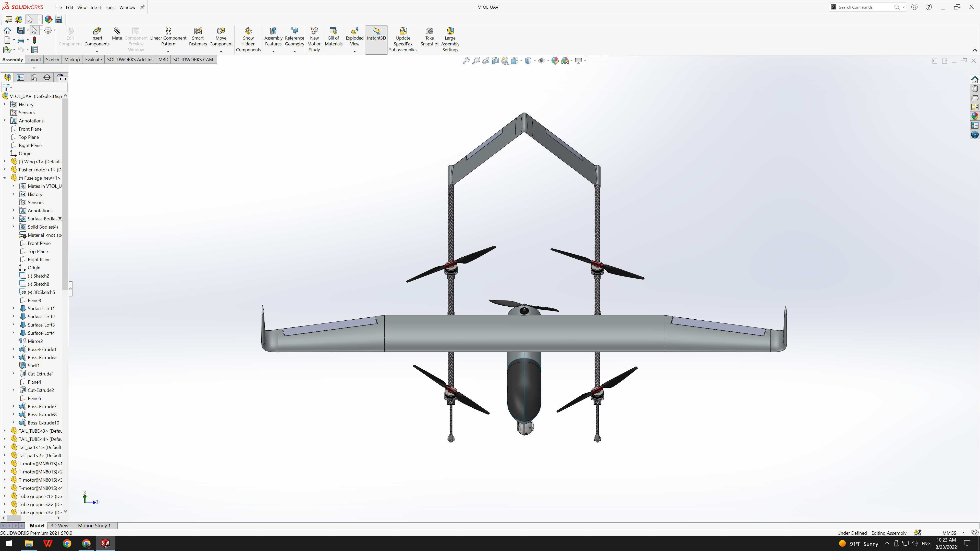The width and height of the screenshot is (980, 551).
Task: Collapse the Fuselage_new<1> component
Action: click(5, 178)
